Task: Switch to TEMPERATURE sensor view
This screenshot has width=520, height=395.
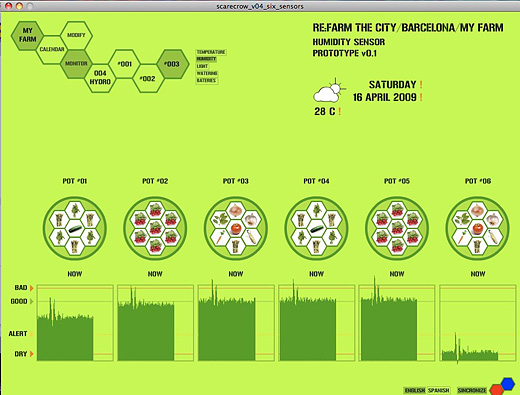Action: click(211, 52)
